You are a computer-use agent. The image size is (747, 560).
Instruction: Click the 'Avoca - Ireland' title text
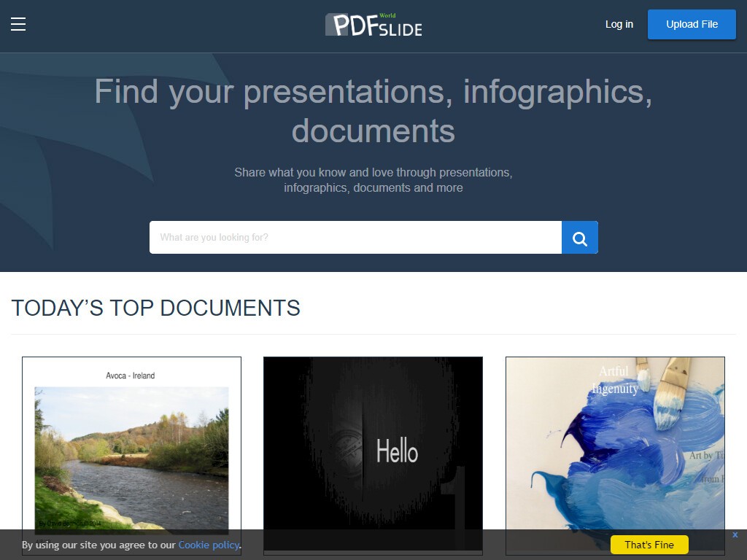tap(130, 376)
